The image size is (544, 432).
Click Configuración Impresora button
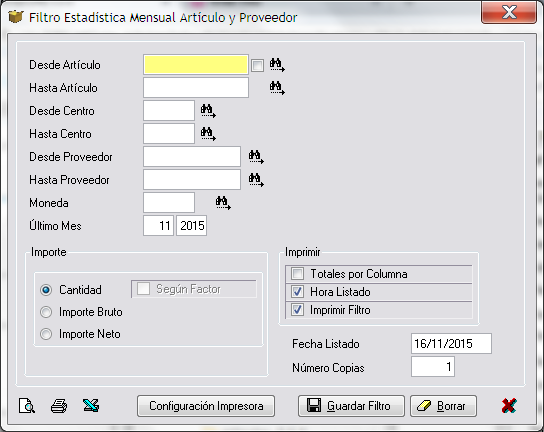point(206,406)
